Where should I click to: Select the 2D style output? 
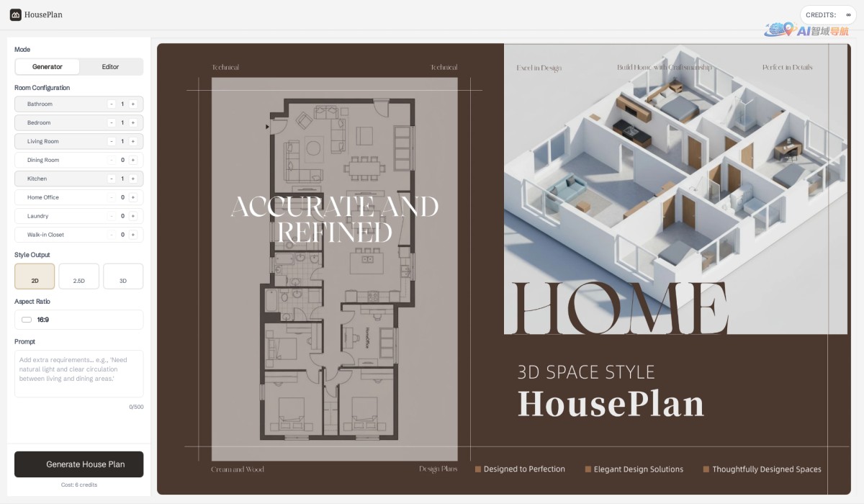coord(35,276)
